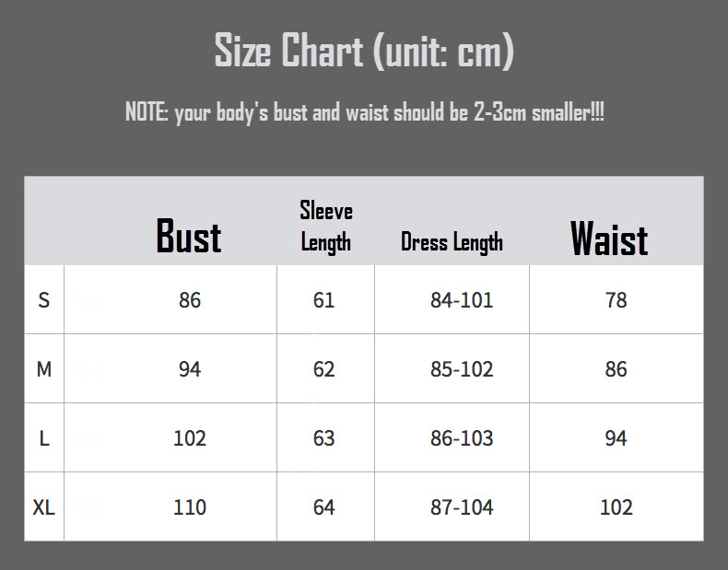
Task: Click the Dress Length column header
Action: coord(452,242)
